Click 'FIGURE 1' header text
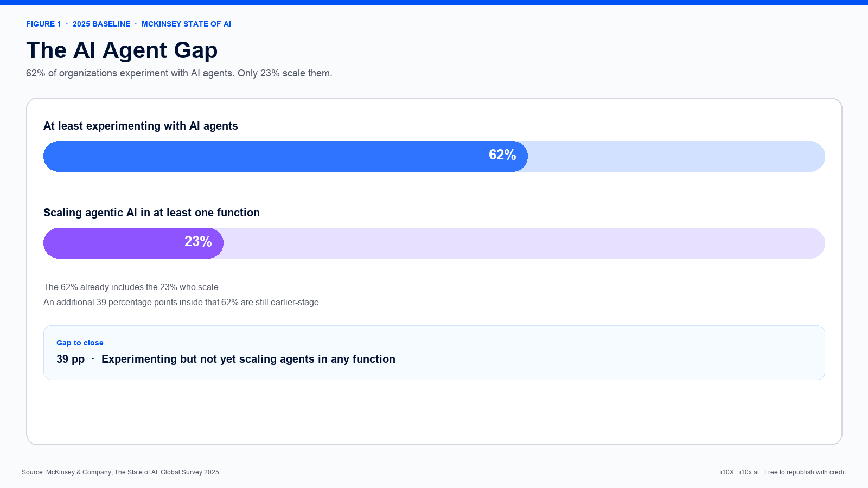Viewport: 868px width, 488px height. [43, 24]
